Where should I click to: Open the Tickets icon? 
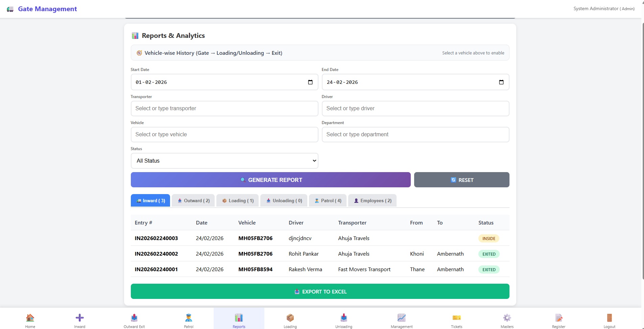456,318
